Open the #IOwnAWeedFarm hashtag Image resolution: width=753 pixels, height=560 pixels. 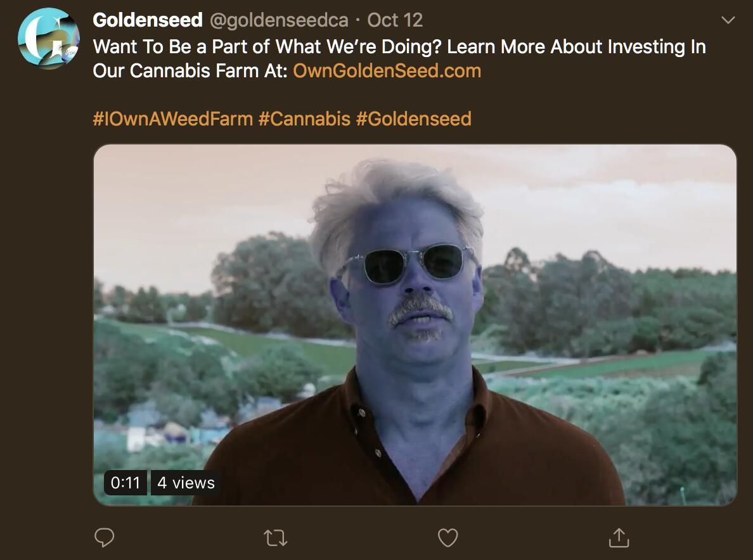pyautogui.click(x=173, y=118)
